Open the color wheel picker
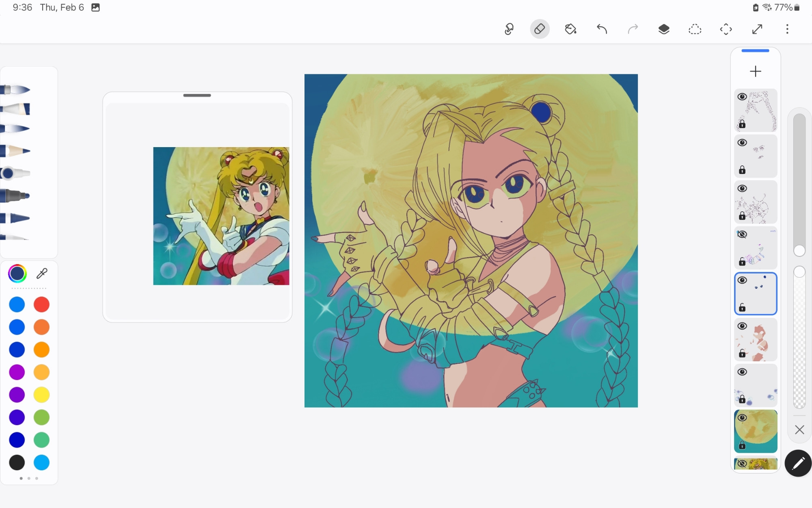The width and height of the screenshot is (812, 508). pyautogui.click(x=17, y=274)
